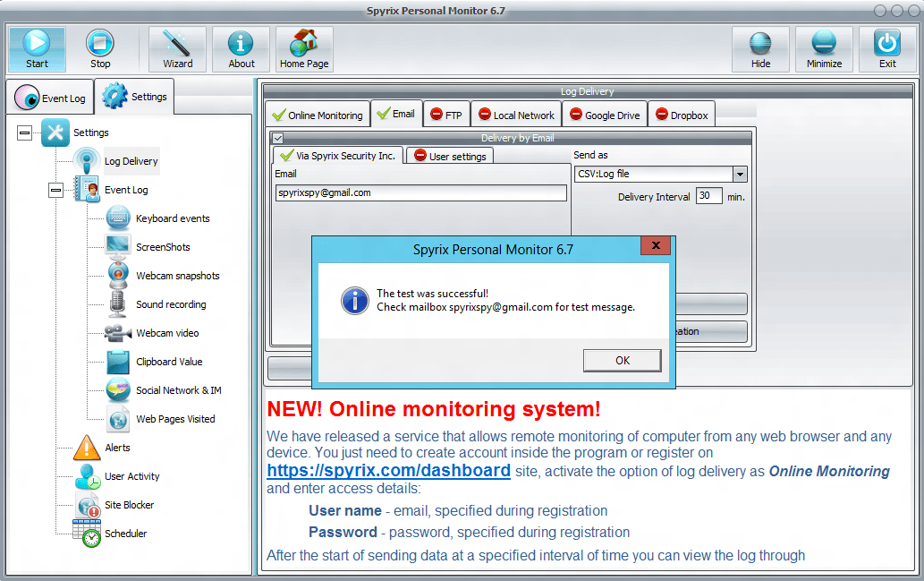
Task: Select the Via Spyrix Security Inc. tab
Action: [337, 156]
